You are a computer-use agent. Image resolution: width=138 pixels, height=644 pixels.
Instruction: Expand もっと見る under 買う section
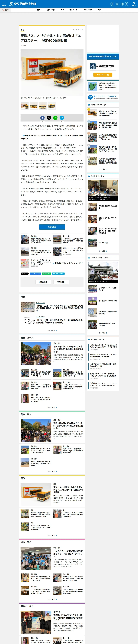[52, 535]
